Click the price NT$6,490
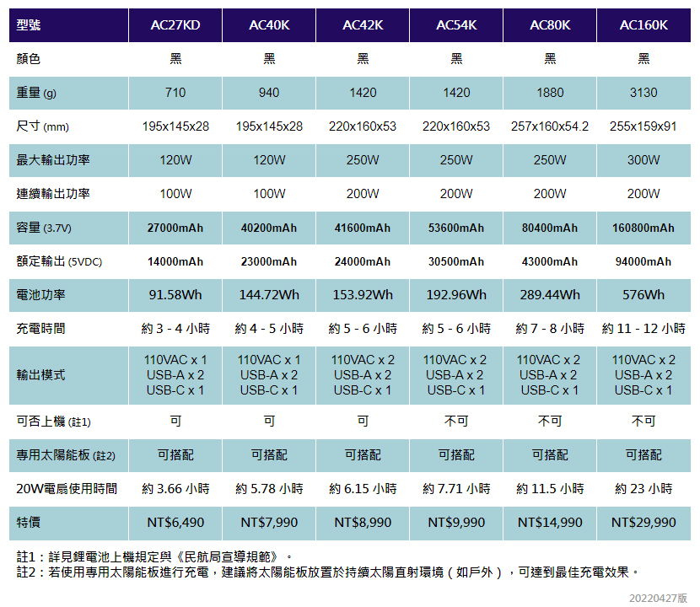The width and height of the screenshot is (700, 607). coord(175,522)
